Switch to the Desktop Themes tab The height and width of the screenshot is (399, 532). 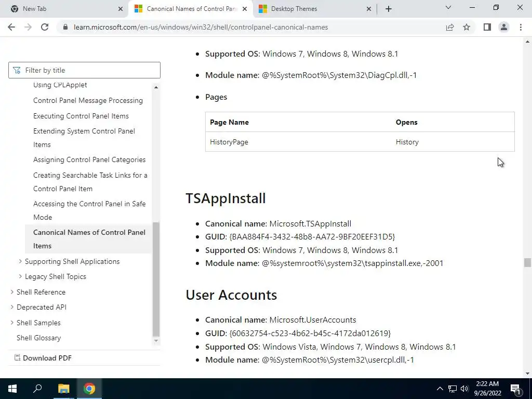click(x=314, y=9)
